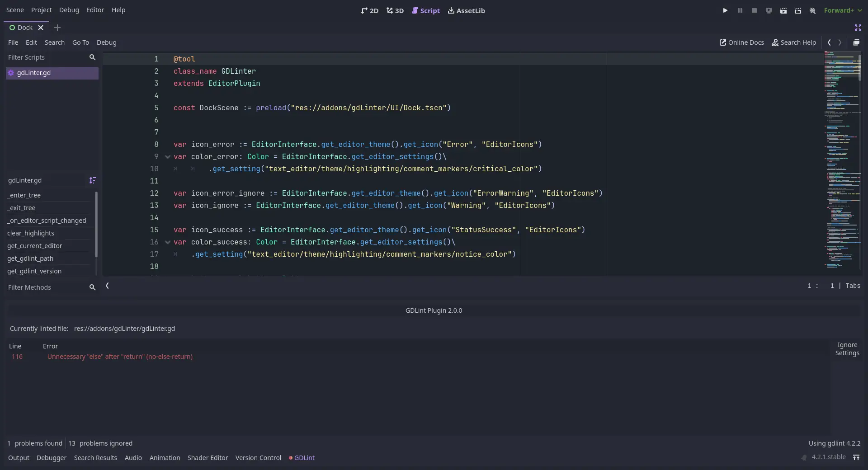Open the Animation bottom panel
The image size is (868, 470).
(165, 458)
